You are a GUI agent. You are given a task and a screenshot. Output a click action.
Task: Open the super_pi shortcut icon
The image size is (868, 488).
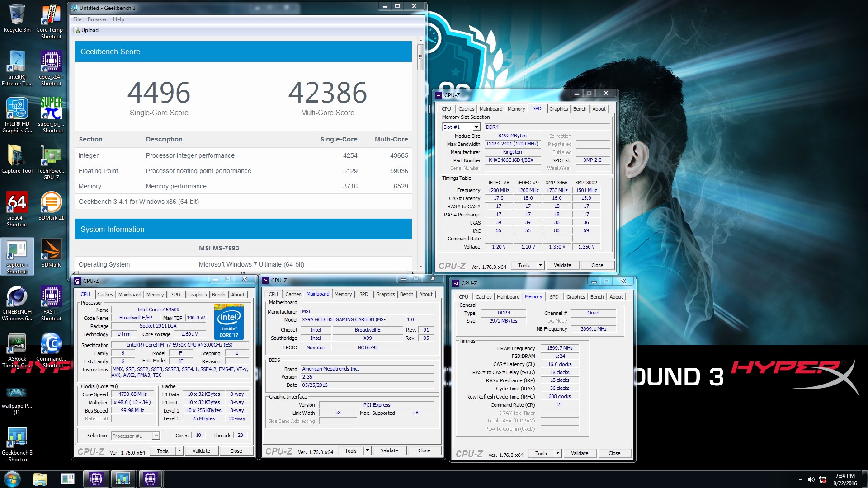pyautogui.click(x=51, y=116)
